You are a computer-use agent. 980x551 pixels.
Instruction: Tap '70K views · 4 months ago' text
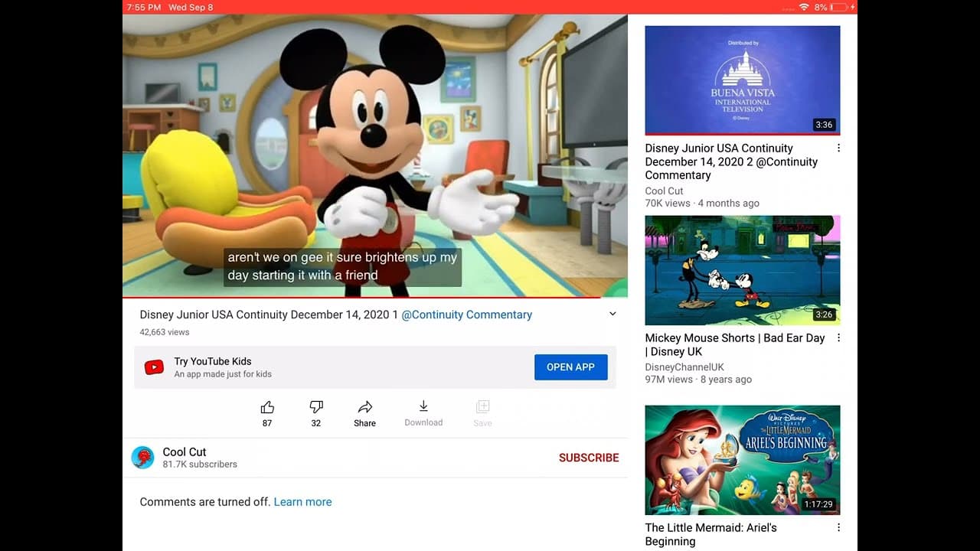coord(702,204)
